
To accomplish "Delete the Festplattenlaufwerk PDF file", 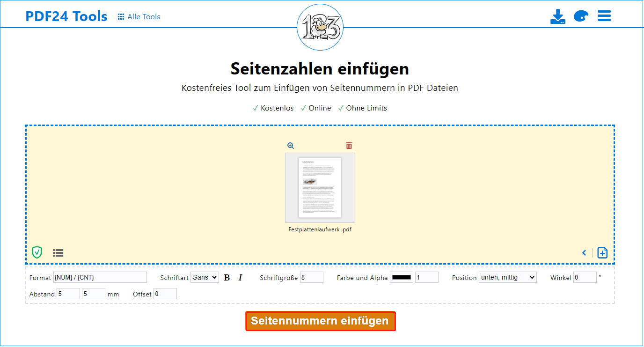I will click(348, 146).
